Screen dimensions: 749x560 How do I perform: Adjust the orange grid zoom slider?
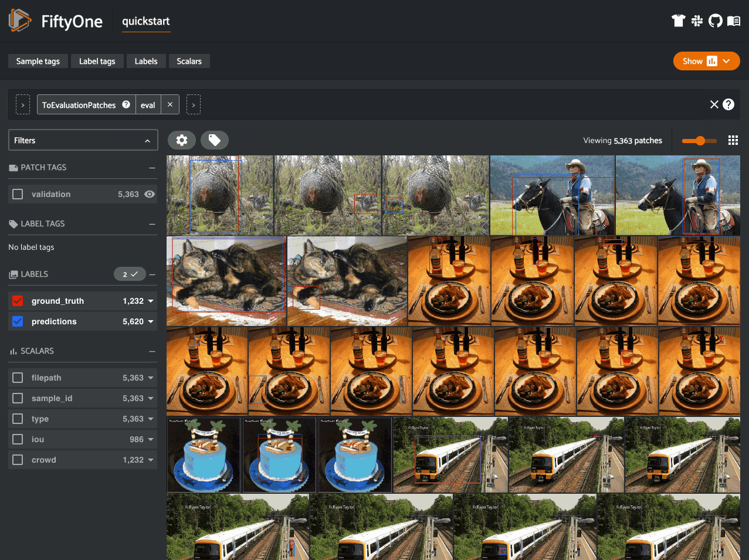[x=699, y=140]
